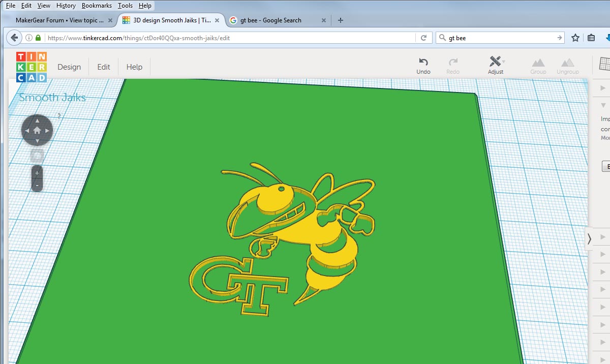Click the Tinkercad logo

(x=31, y=67)
